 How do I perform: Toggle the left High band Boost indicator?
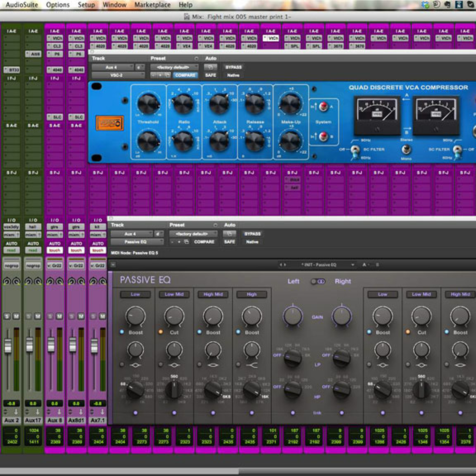pos(238,332)
